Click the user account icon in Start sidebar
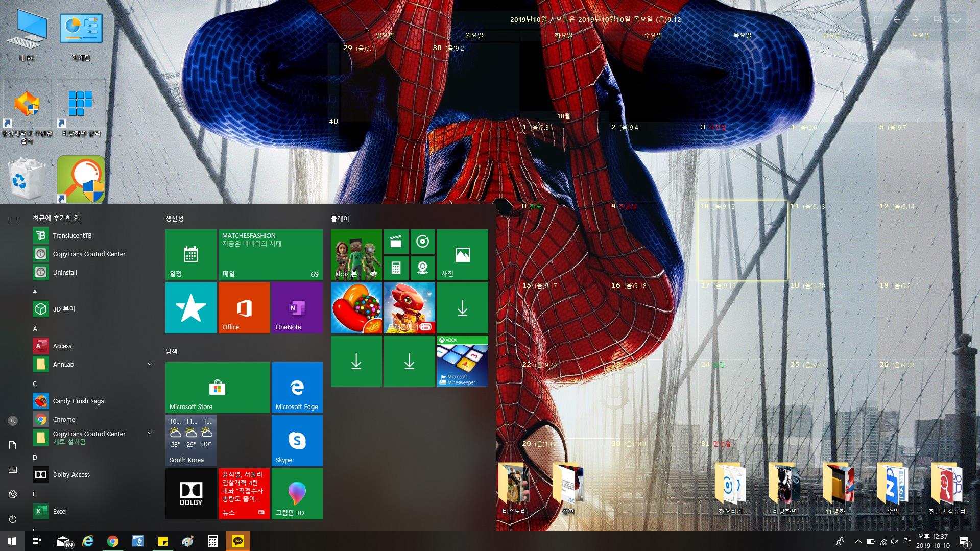The width and height of the screenshot is (980, 551). point(13,421)
